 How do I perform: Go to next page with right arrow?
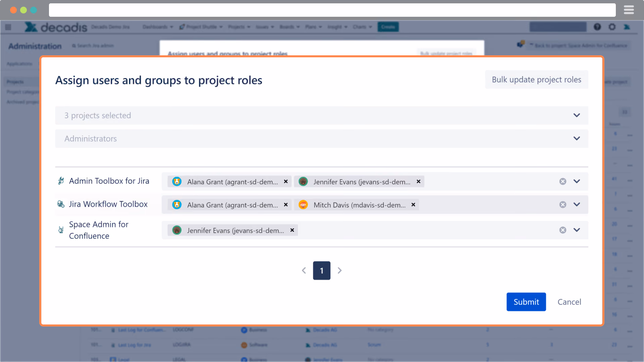339,270
